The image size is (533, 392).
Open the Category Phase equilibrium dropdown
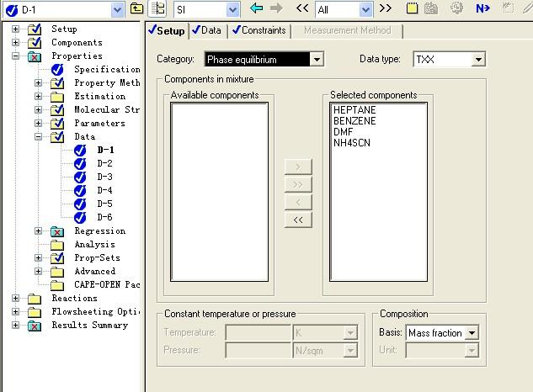tap(317, 60)
